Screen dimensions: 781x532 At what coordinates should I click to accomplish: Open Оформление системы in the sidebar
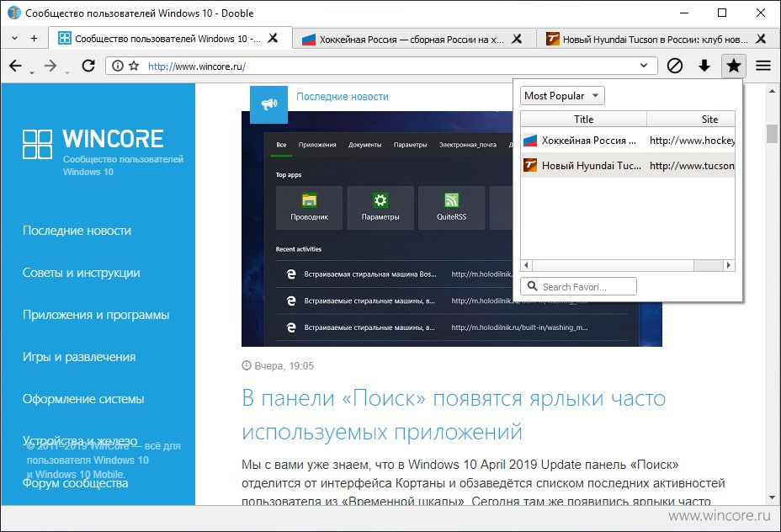click(83, 399)
